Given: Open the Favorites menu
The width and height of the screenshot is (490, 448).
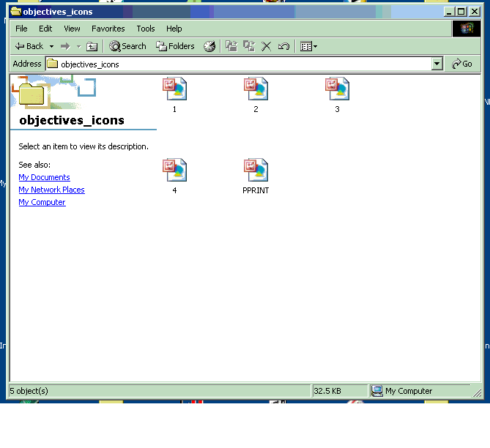Looking at the screenshot, I should (x=108, y=29).
